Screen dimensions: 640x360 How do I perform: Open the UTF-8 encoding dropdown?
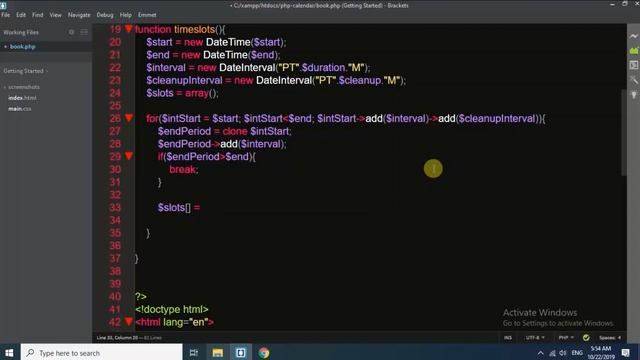(x=535, y=338)
